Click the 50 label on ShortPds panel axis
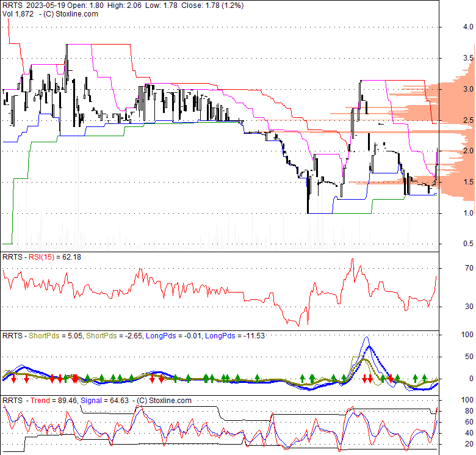 [x=469, y=357]
